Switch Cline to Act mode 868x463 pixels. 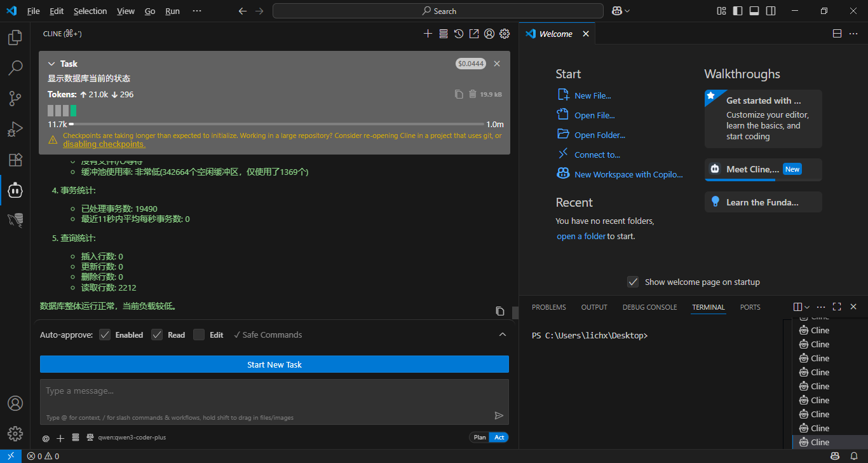(499, 438)
